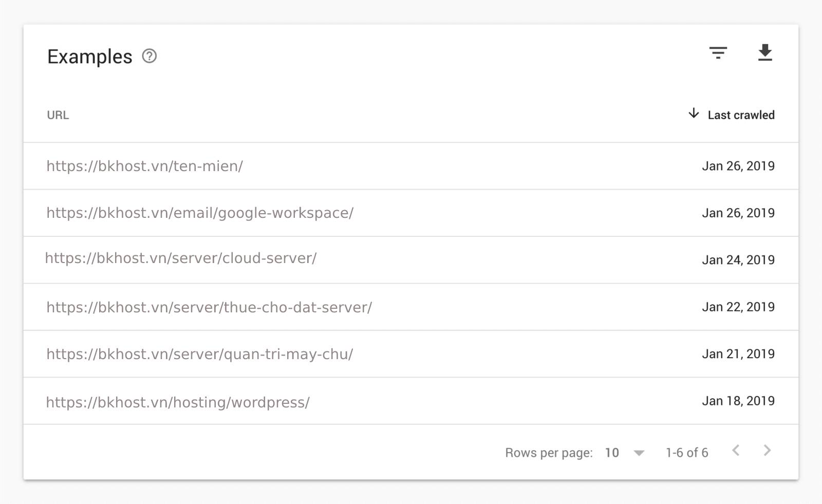Go to next page of results
Image resolution: width=822 pixels, height=504 pixels.
tap(767, 451)
